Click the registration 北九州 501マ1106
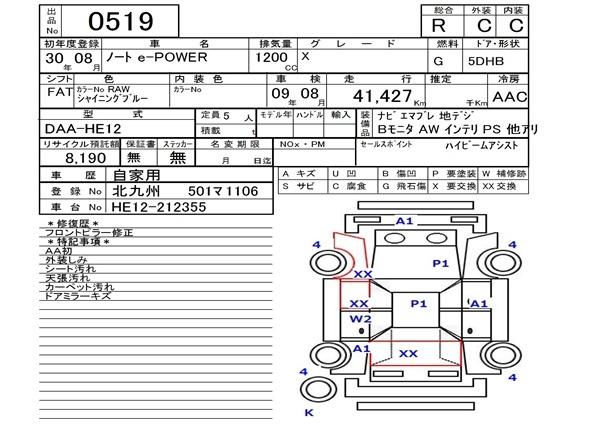This screenshot has height=434, width=590. 186,191
